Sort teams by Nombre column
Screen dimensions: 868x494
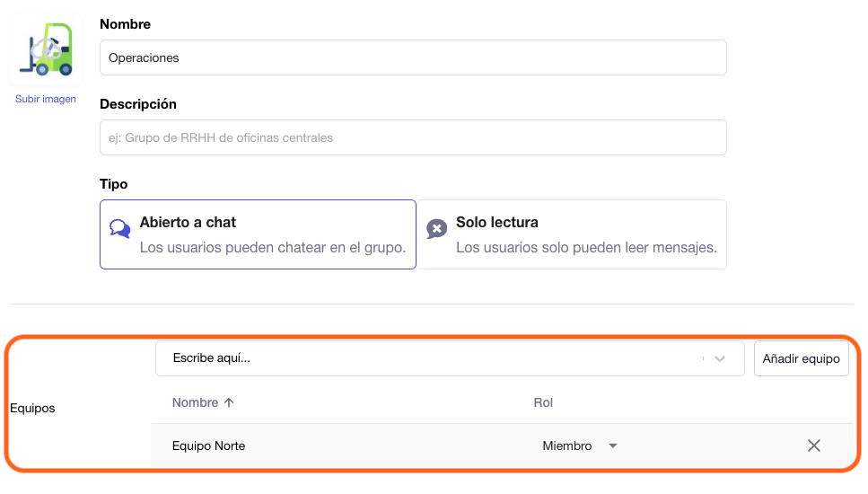[x=196, y=402]
